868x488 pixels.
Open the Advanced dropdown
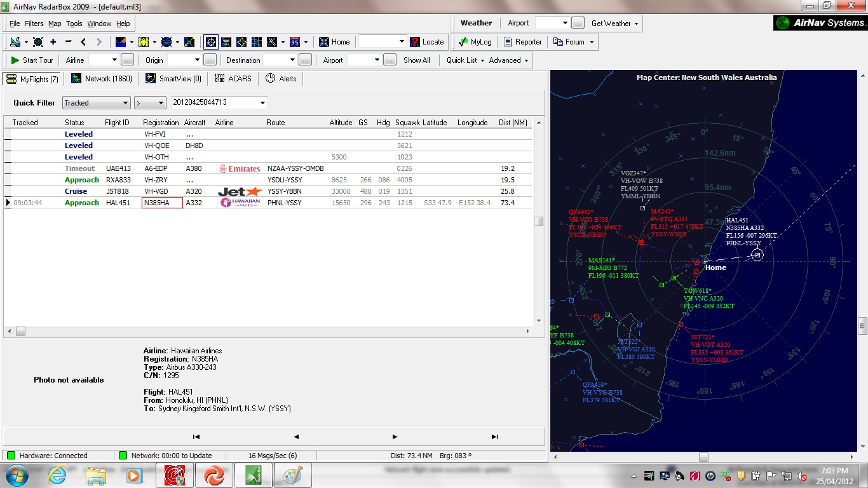(509, 60)
